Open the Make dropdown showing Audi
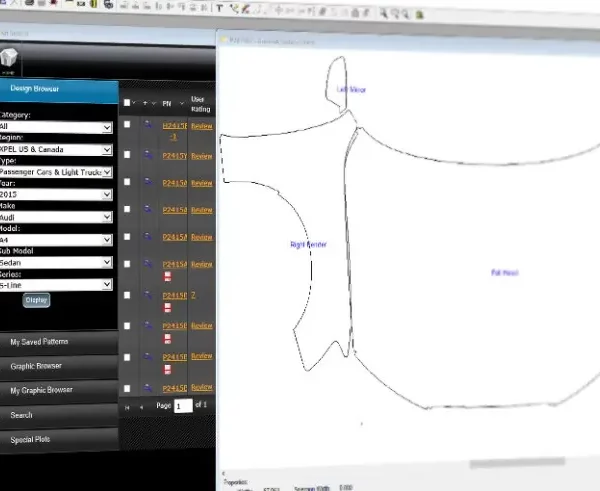The height and width of the screenshot is (491, 600). (56, 216)
